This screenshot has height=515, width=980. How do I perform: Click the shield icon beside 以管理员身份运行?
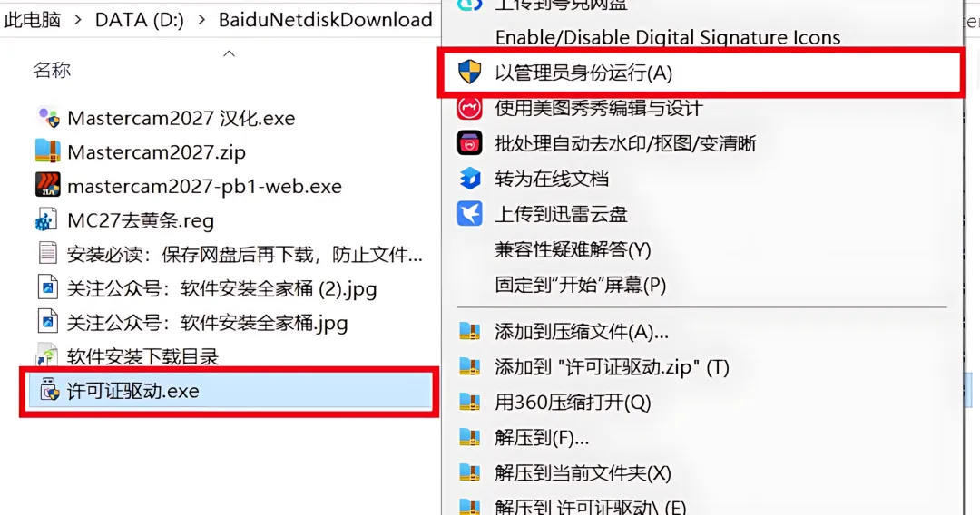click(x=469, y=73)
